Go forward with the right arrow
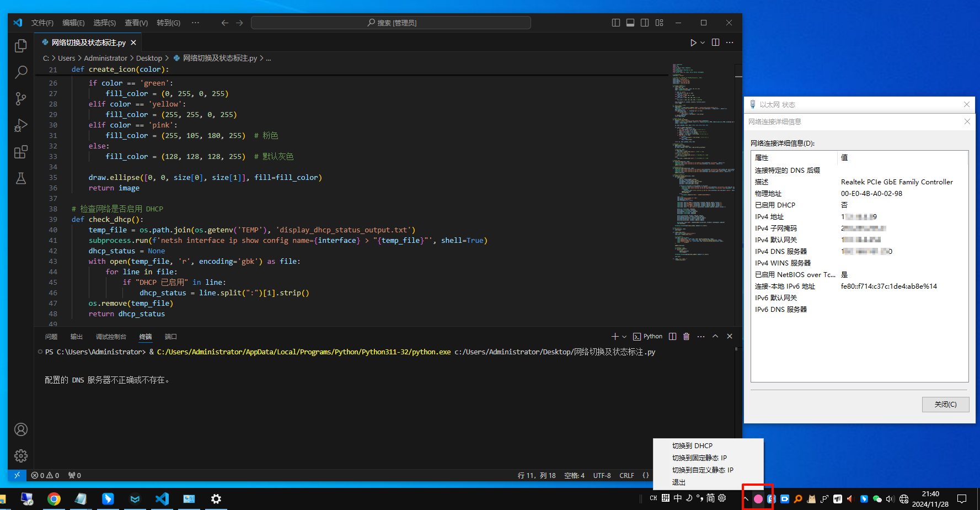The width and height of the screenshot is (980, 510). [239, 23]
